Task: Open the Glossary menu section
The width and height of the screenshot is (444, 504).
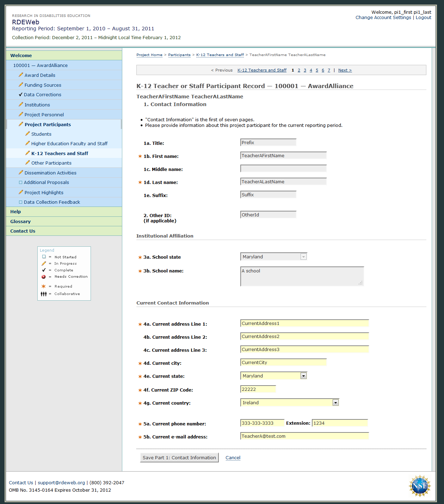Action: (x=20, y=221)
